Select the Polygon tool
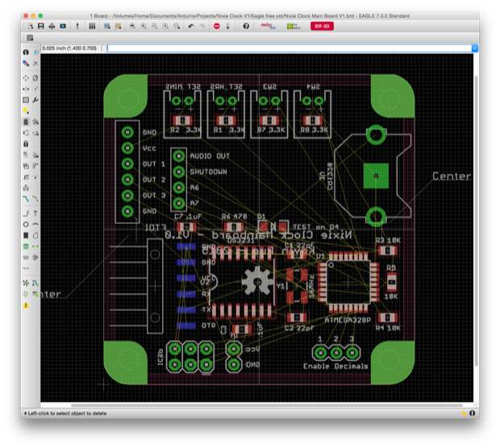The height and width of the screenshot is (448, 500). [35, 235]
